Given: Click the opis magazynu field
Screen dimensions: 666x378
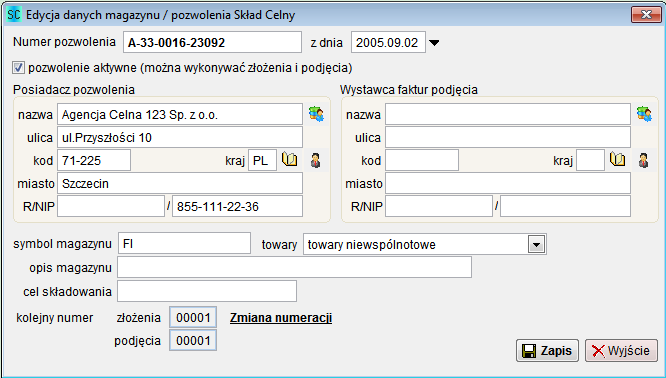Looking at the screenshot, I should (x=294, y=267).
